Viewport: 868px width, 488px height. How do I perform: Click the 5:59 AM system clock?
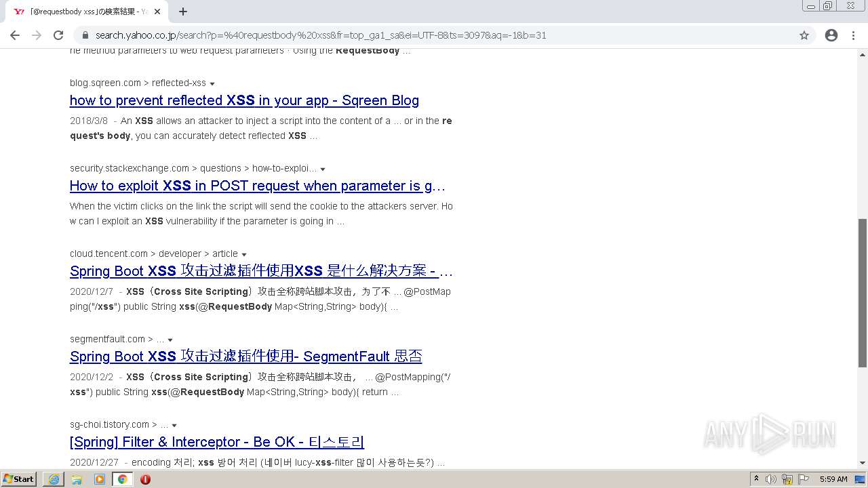[833, 479]
